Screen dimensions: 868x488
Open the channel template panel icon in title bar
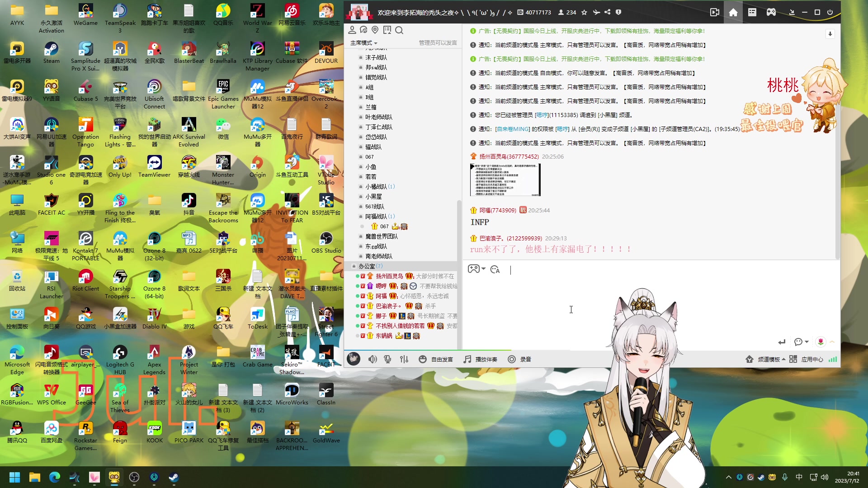(x=752, y=12)
